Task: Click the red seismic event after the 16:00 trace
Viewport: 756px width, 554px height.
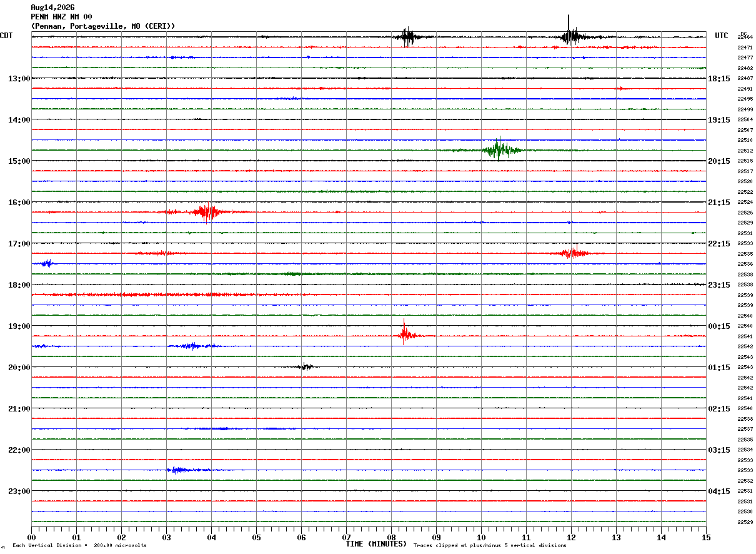Action: tap(207, 212)
